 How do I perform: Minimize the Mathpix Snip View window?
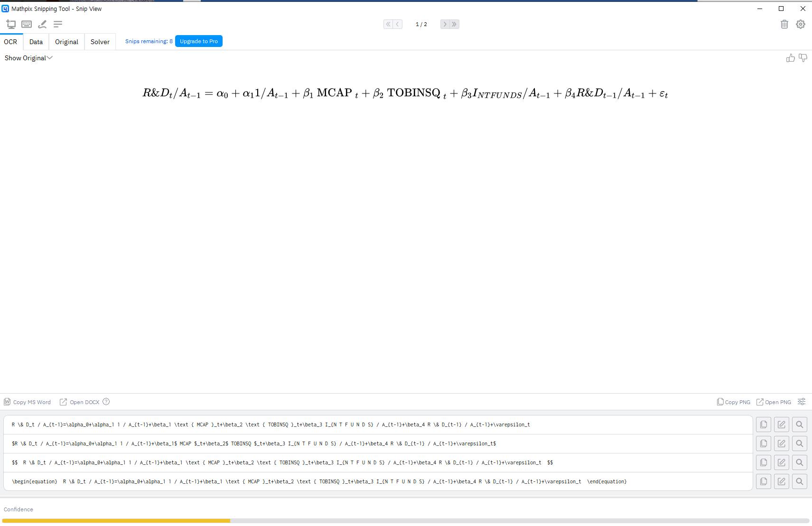[x=759, y=9]
